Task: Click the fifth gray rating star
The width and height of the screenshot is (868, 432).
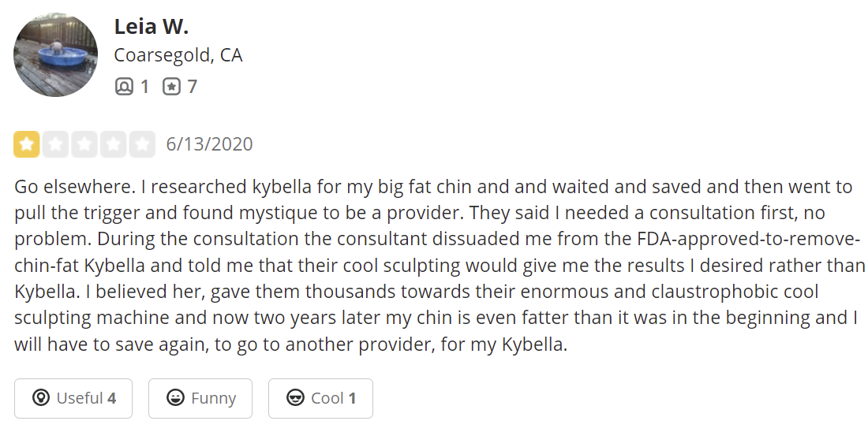Action: 142,144
